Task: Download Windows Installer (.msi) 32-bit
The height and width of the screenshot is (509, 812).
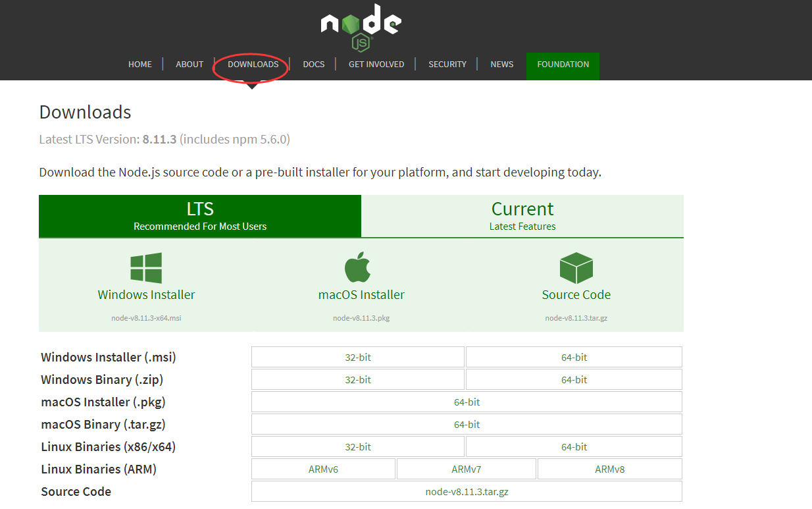Action: (358, 357)
